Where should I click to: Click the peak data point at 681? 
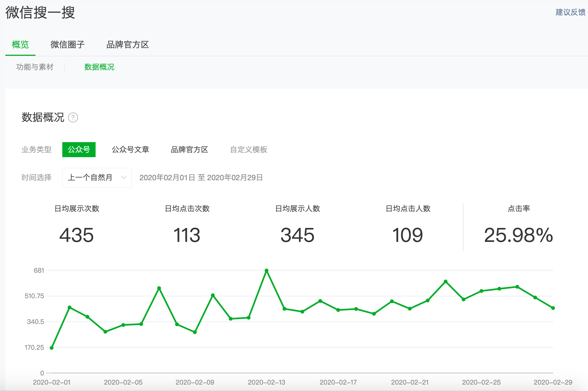coord(266,271)
